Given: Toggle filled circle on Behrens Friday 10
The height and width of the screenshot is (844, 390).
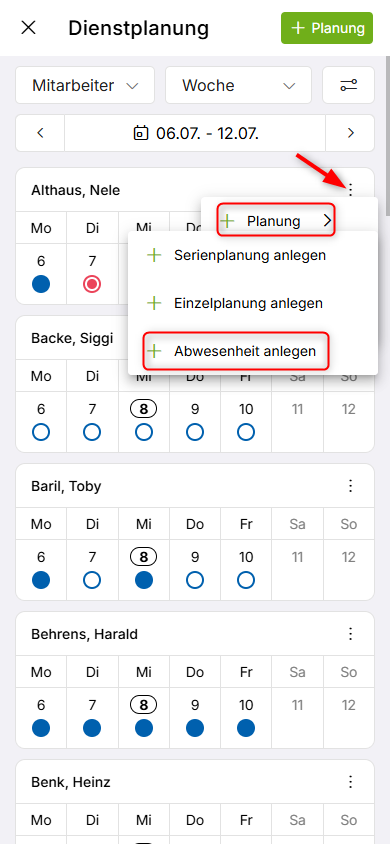Looking at the screenshot, I should tap(246, 728).
